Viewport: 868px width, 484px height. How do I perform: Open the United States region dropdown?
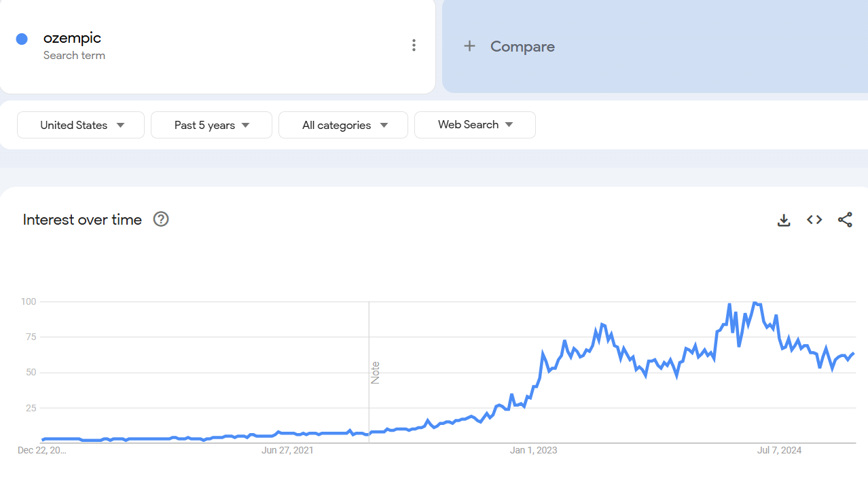point(81,125)
